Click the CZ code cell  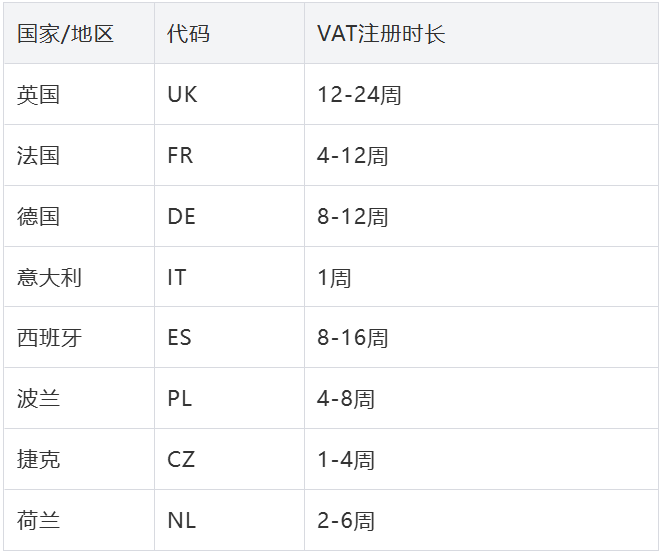[x=181, y=460]
